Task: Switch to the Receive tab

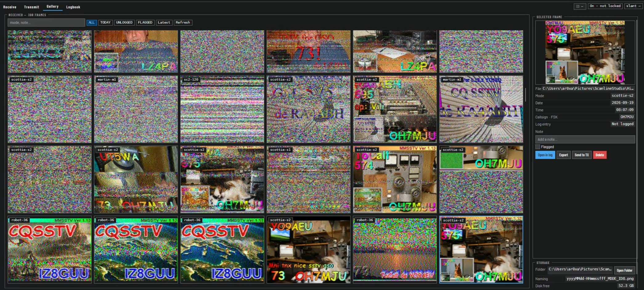Action: click(10, 7)
